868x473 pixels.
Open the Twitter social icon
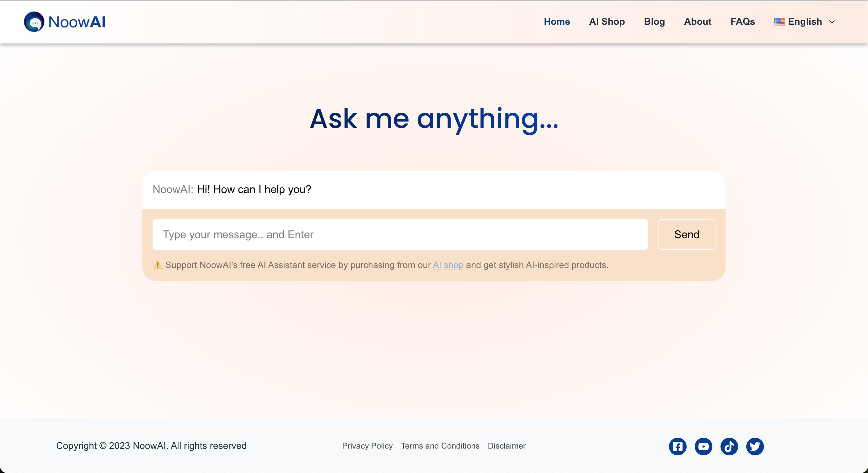click(755, 446)
